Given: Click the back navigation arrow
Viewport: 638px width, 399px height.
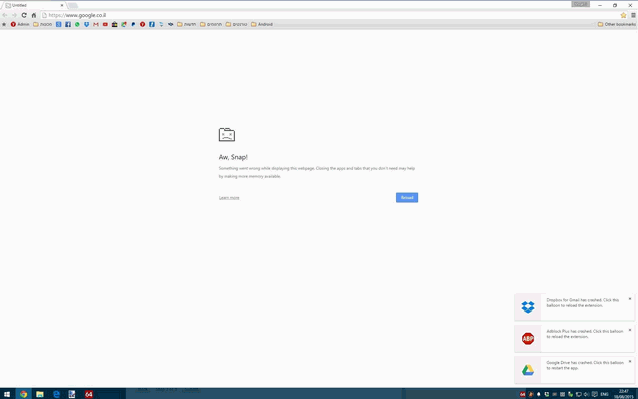Looking at the screenshot, I should [5, 15].
